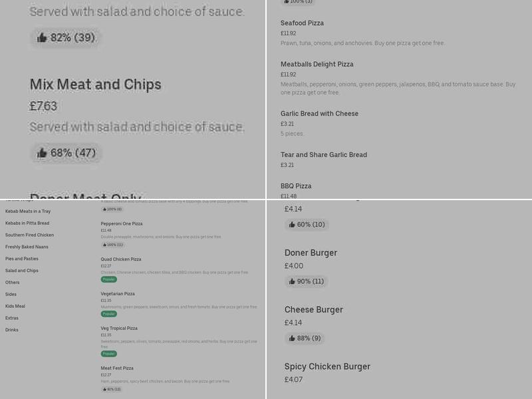Click the 100% (3) rating icon at top right
The height and width of the screenshot is (399, 532).
pyautogui.click(x=286, y=2)
